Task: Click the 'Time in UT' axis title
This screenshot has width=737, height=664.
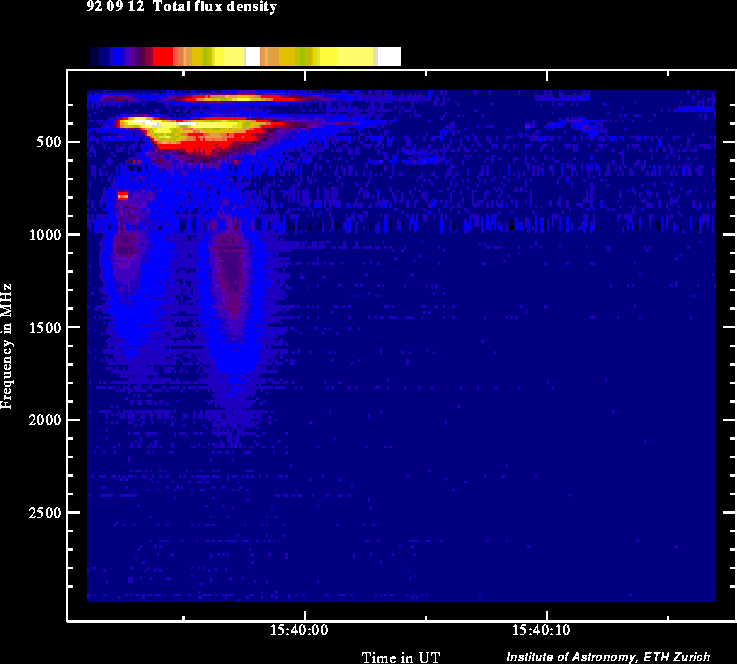Action: coord(400,657)
